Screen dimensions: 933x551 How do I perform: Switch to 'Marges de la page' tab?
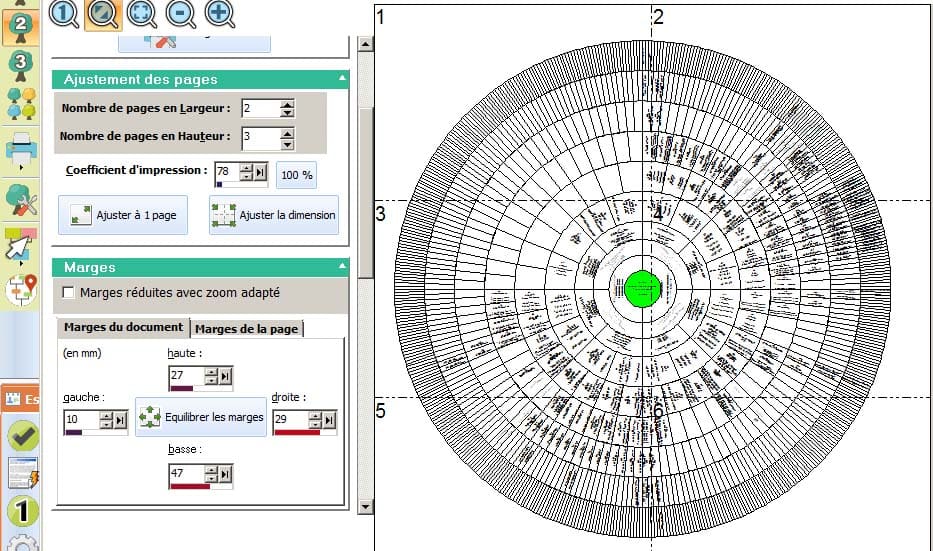[x=246, y=328]
